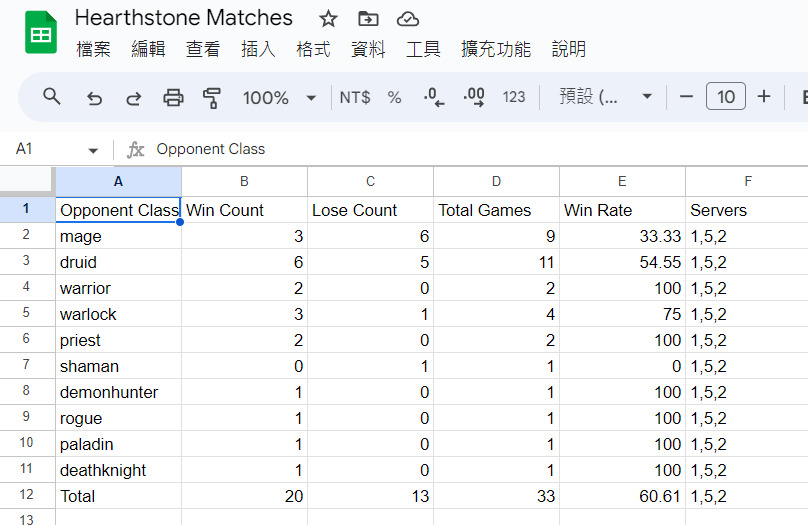This screenshot has width=808, height=525.
Task: Select column C header
Action: pos(371,181)
